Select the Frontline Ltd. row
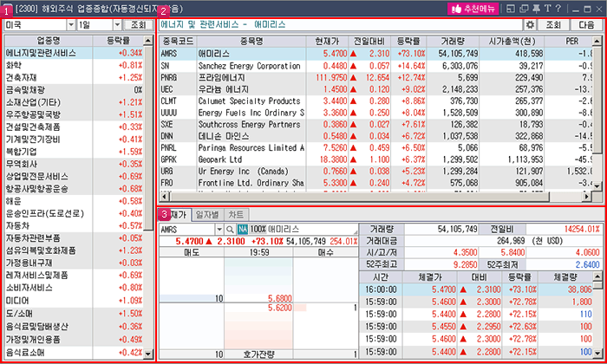The image size is (607, 364). click(x=375, y=183)
